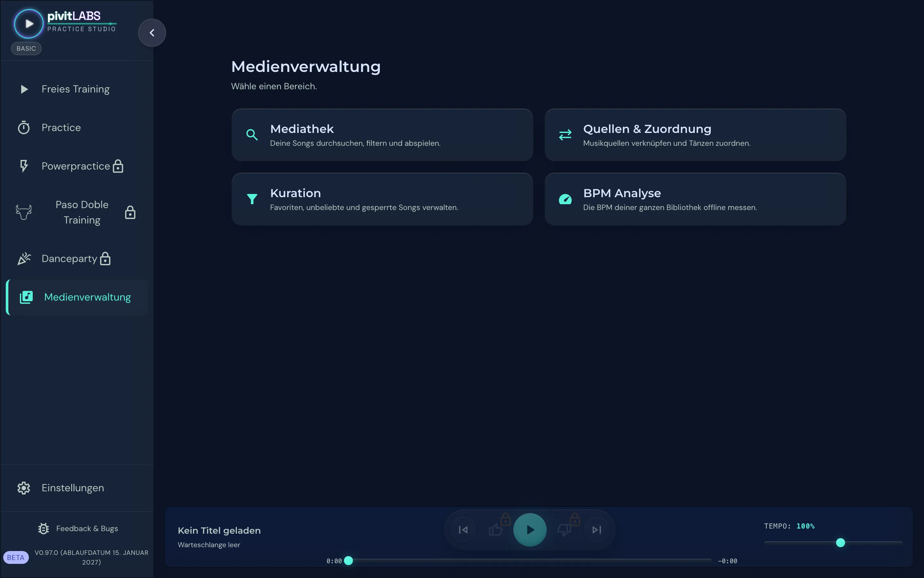Screen dimensions: 924x578
Task: Start playback with the play button
Action: click(x=530, y=530)
